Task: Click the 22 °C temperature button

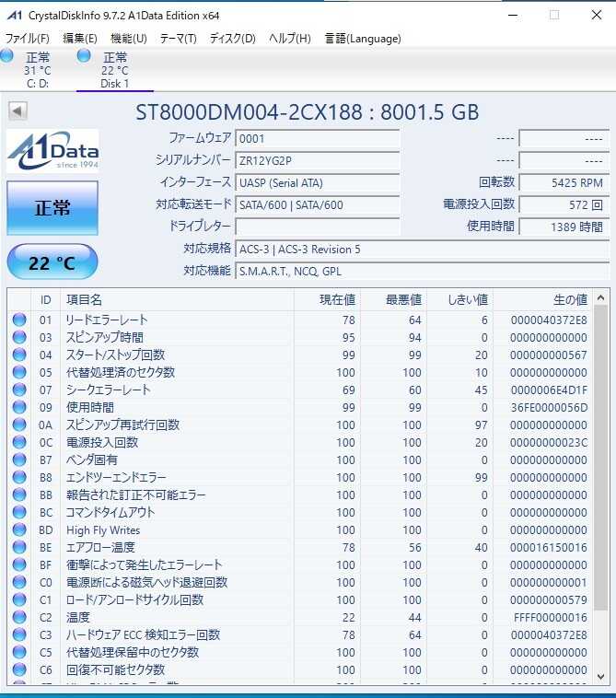Action: (52, 263)
